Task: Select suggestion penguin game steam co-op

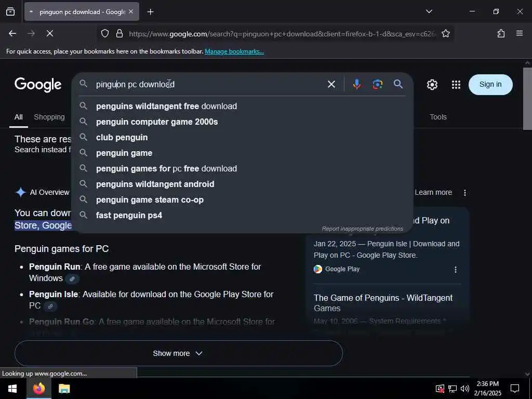Action: (242, 200)
